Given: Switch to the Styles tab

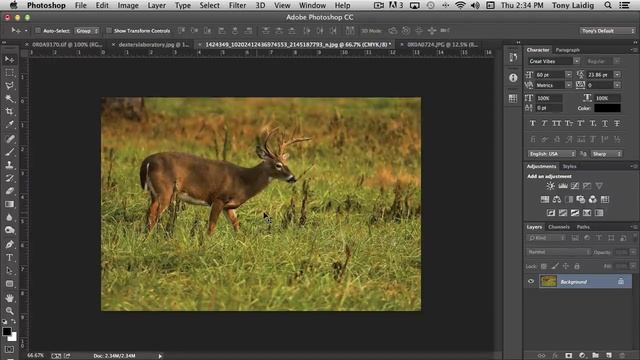Looking at the screenshot, I should point(569,167).
